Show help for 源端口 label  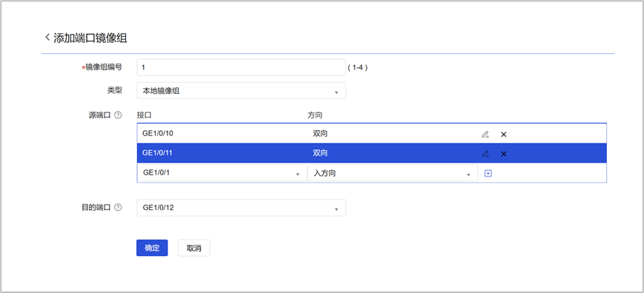point(118,115)
